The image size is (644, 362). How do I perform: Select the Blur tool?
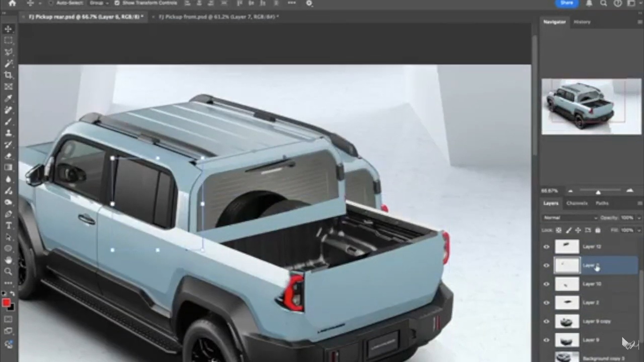point(8,179)
